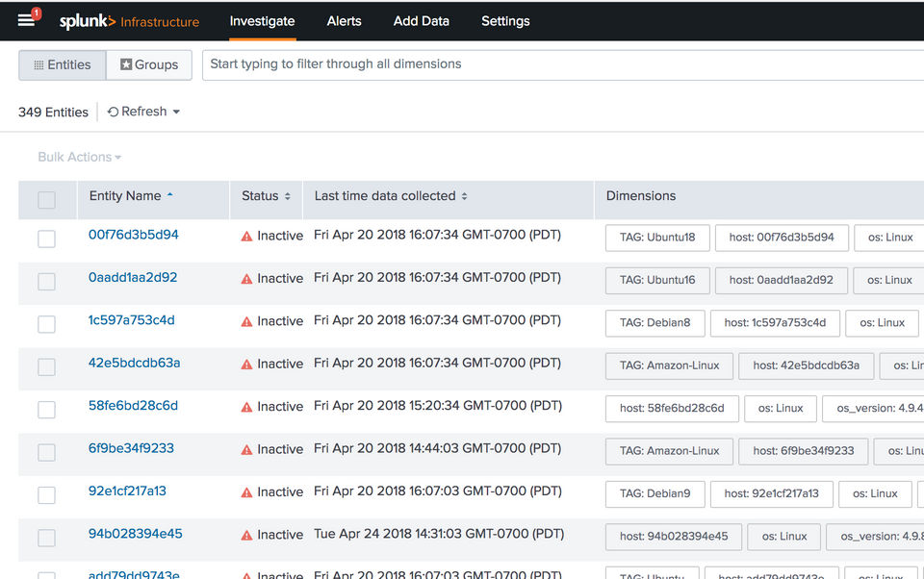Open the Settings tab

pyautogui.click(x=505, y=21)
